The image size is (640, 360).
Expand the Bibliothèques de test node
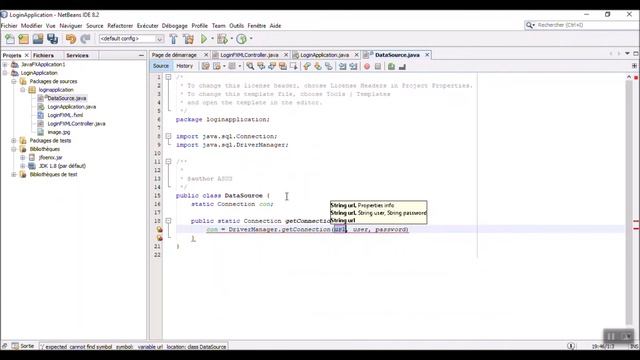[x=14, y=175]
